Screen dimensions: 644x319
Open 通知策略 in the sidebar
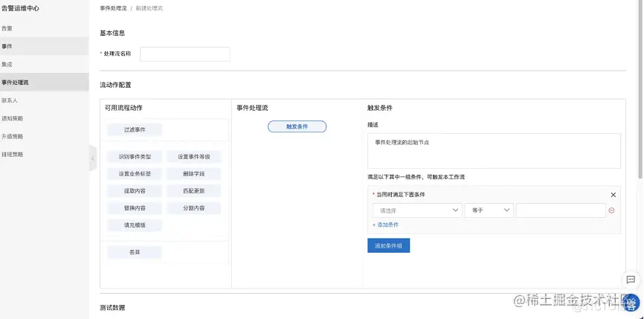45,118
